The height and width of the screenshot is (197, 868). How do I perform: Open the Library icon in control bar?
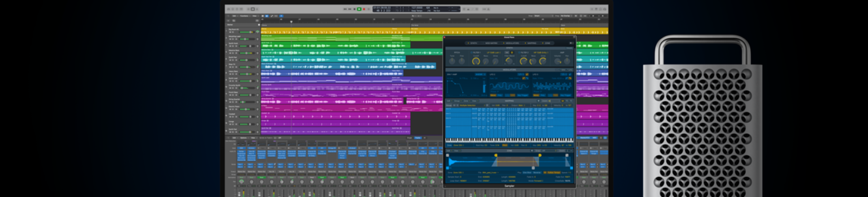(228, 9)
